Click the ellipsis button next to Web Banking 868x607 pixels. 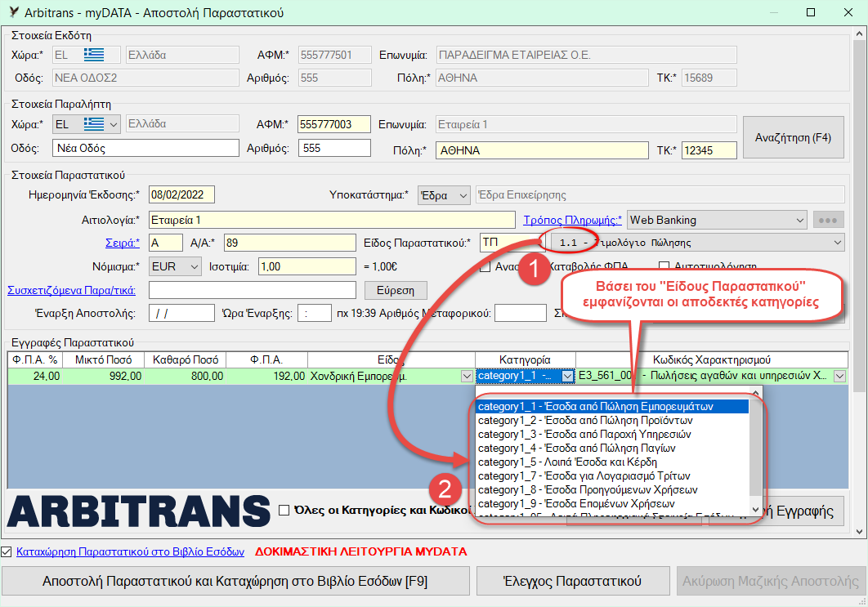[828, 220]
